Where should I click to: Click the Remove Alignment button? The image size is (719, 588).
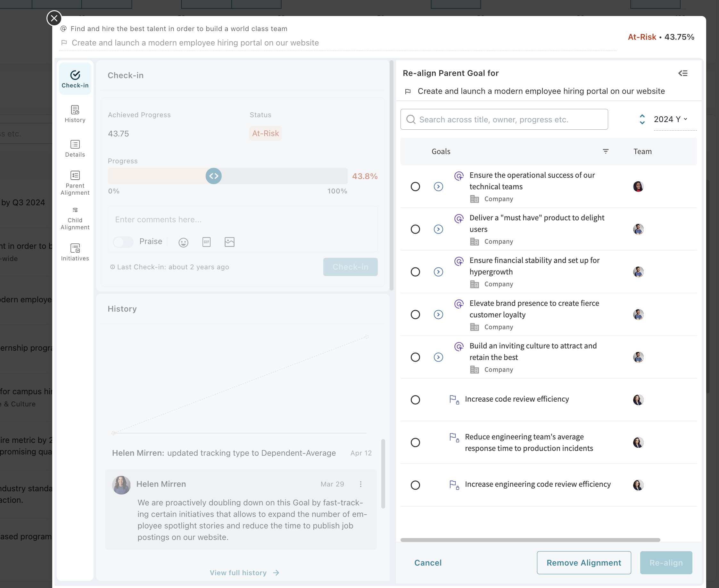coord(583,563)
